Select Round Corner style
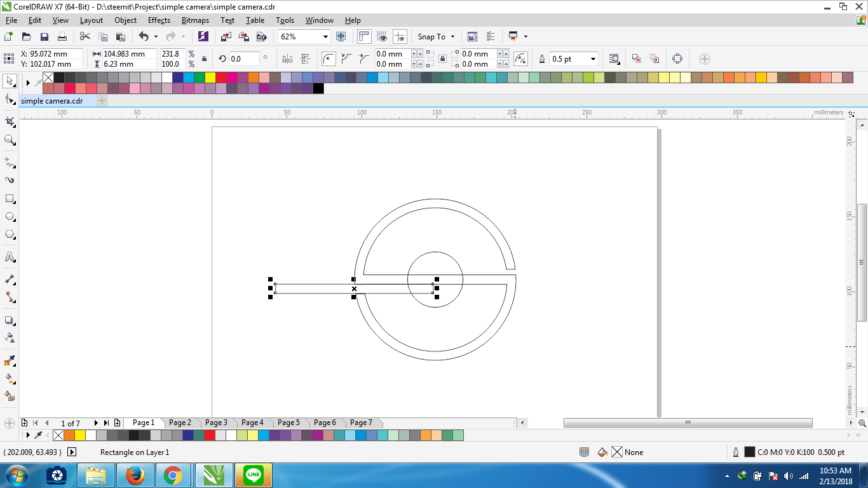Viewport: 868px width, 488px height. click(329, 59)
